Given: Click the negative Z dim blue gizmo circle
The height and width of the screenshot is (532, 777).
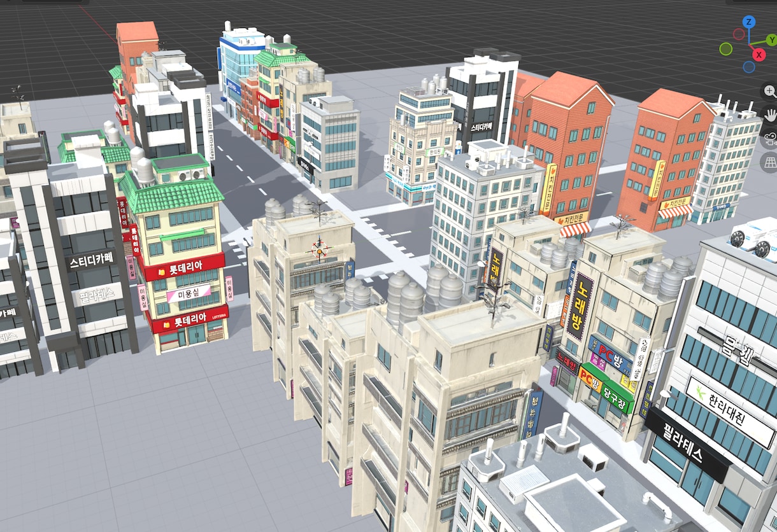Looking at the screenshot, I should [x=749, y=67].
